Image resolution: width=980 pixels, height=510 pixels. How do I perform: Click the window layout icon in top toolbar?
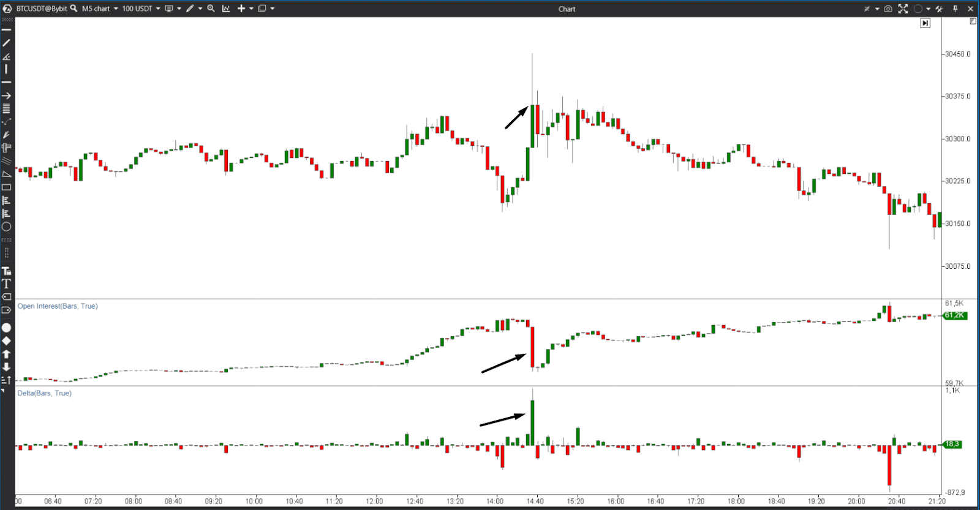pyautogui.click(x=262, y=9)
